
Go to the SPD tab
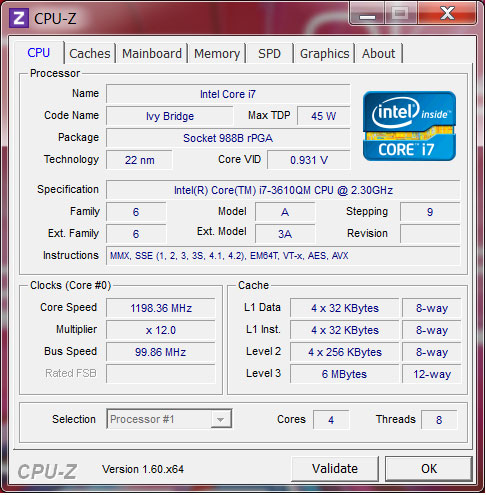pyautogui.click(x=269, y=54)
